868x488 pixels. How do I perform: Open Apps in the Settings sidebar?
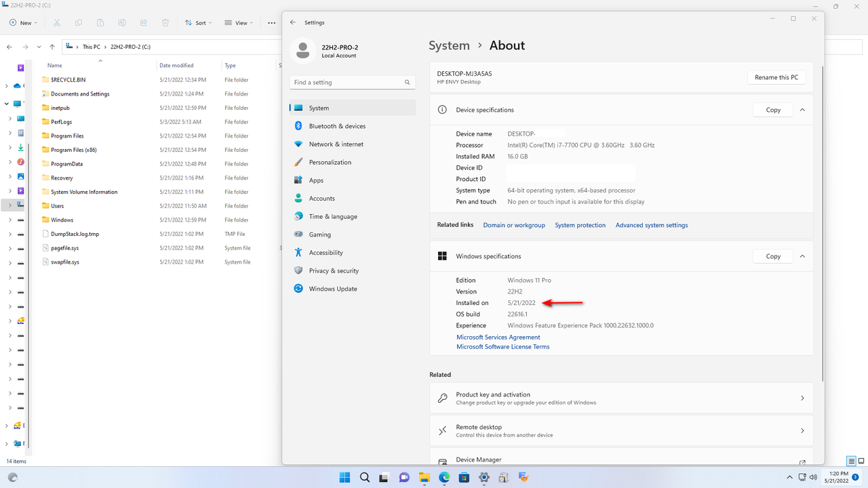(353, 180)
